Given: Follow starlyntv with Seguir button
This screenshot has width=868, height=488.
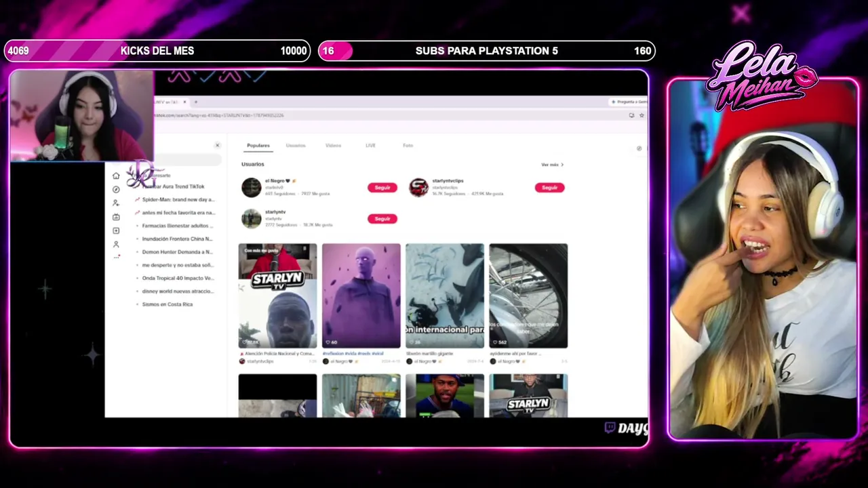Looking at the screenshot, I should point(382,219).
